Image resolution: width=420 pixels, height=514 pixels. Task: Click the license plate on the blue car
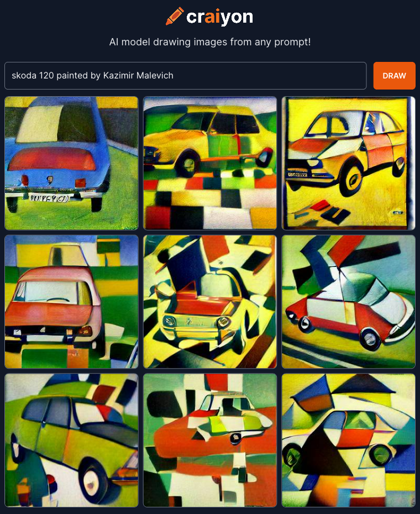coord(49,198)
